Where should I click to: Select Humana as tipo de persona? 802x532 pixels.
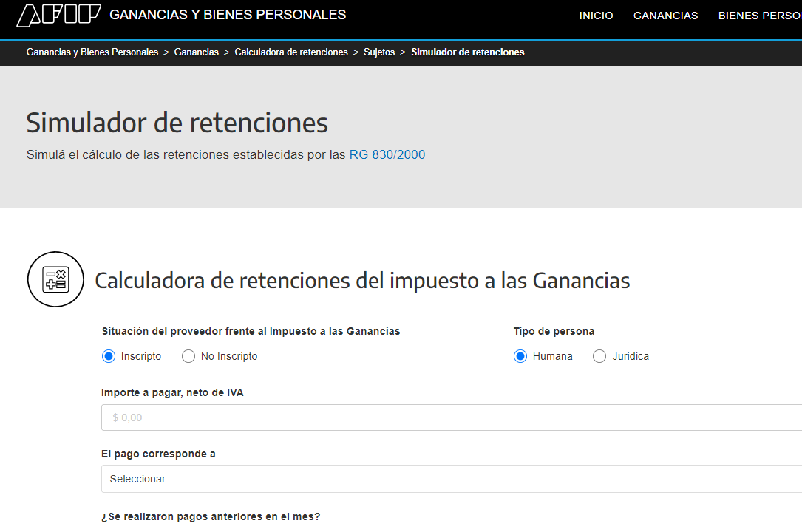(x=520, y=356)
